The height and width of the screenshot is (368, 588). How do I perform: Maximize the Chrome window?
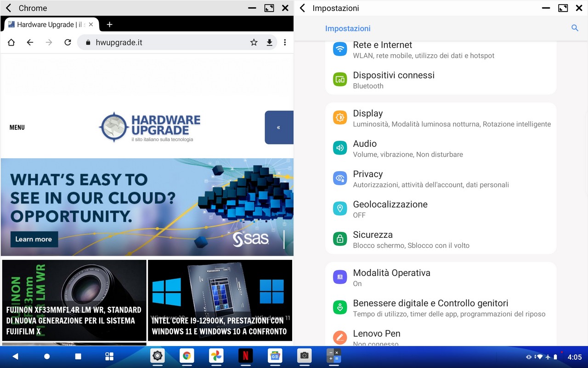pyautogui.click(x=269, y=8)
